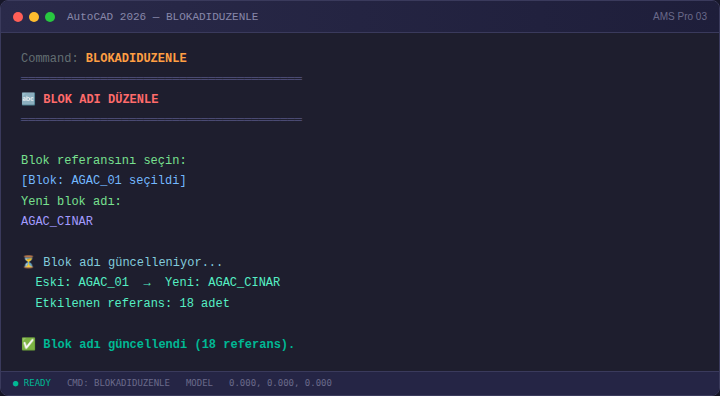Click the BLOK ADI DÜZENLE heading

coord(101,99)
